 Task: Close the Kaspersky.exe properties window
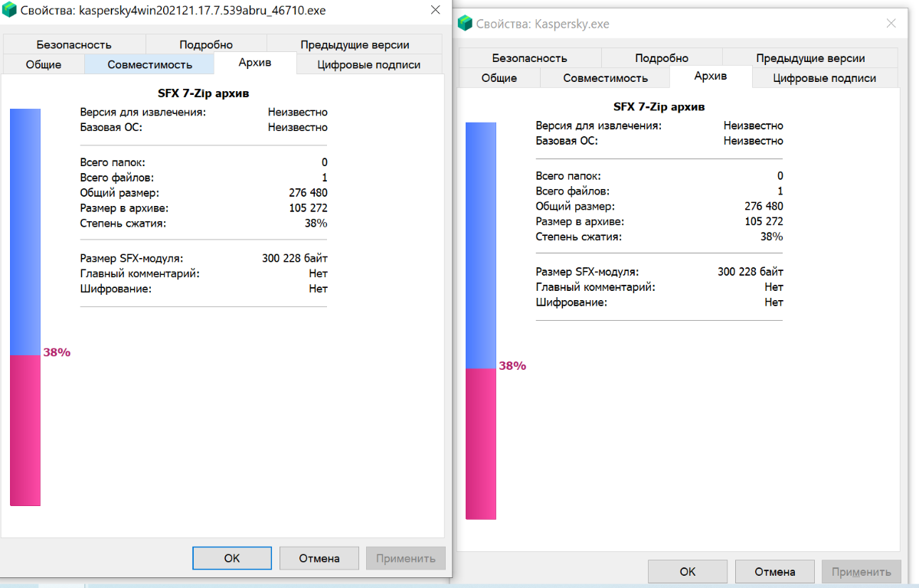click(891, 24)
